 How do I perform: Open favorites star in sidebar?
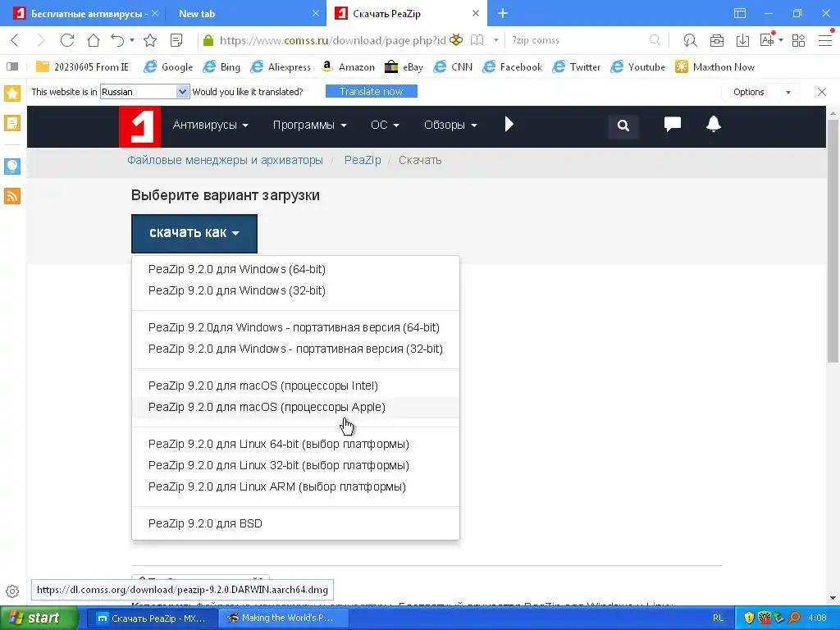(x=12, y=94)
